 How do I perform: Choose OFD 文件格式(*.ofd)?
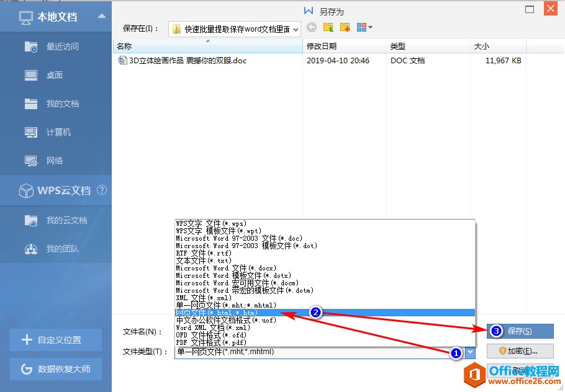coord(325,335)
